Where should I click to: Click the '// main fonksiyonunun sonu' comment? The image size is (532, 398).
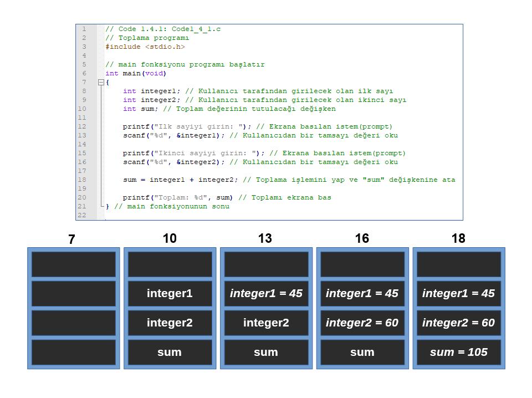point(172,206)
